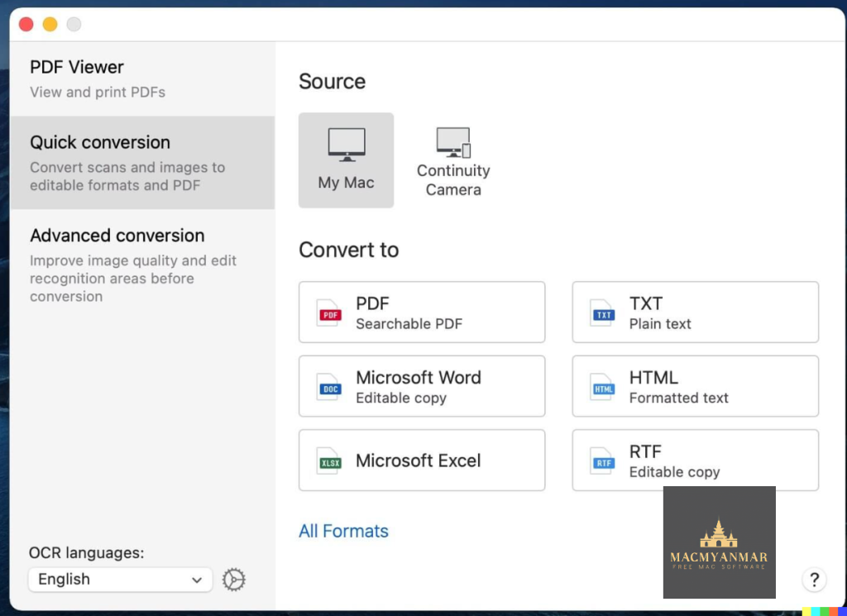847x616 pixels.
Task: Click the green XLSX file icon
Action: pyautogui.click(x=329, y=461)
